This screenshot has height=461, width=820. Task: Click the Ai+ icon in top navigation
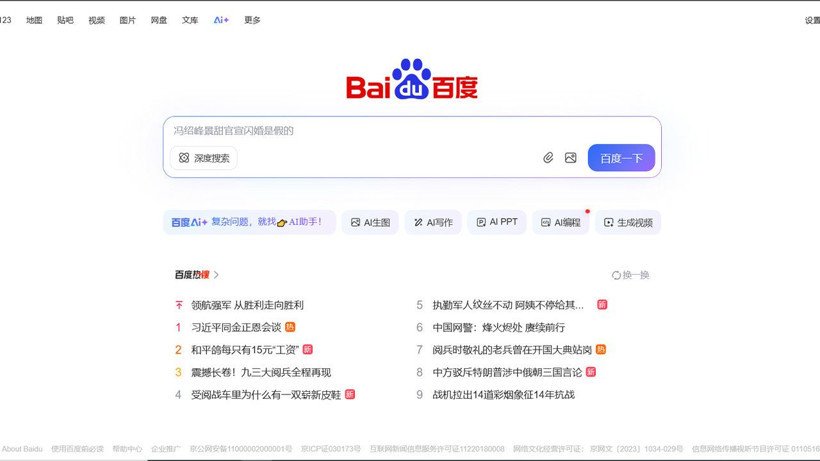click(x=221, y=20)
